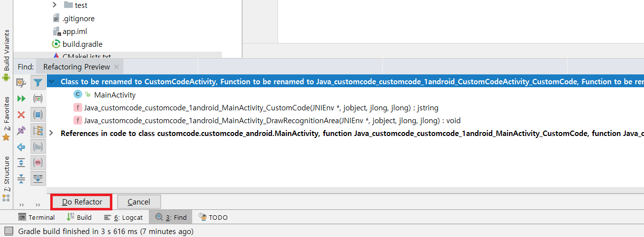Click the green Rerun double-arrow icon
This screenshot has width=644, height=237.
coord(21,99)
